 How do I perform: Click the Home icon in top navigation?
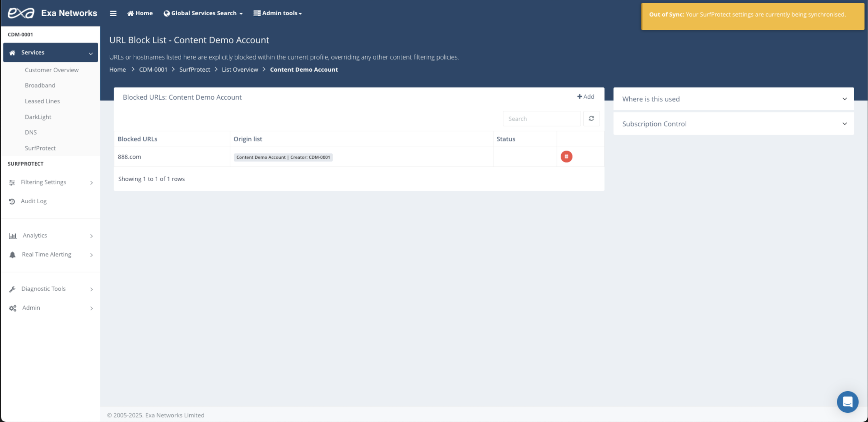[140, 13]
